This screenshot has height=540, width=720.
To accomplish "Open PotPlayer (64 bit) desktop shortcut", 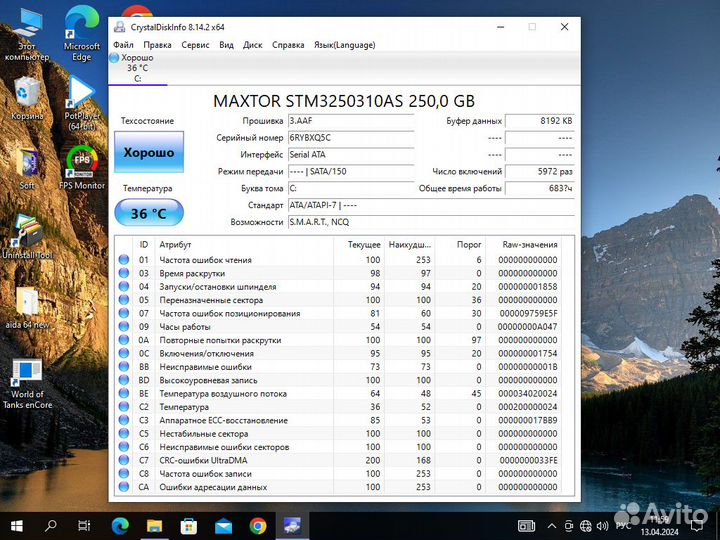I will [82, 103].
